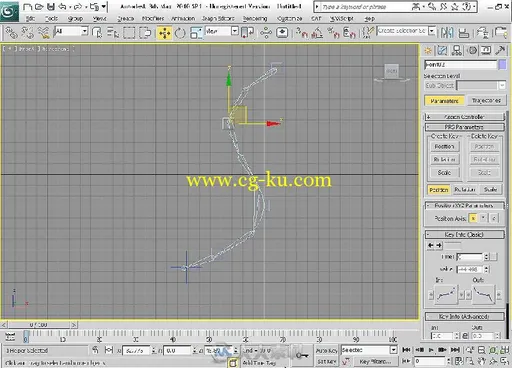Toggle Window/Crossing selection icon

pos(145,33)
